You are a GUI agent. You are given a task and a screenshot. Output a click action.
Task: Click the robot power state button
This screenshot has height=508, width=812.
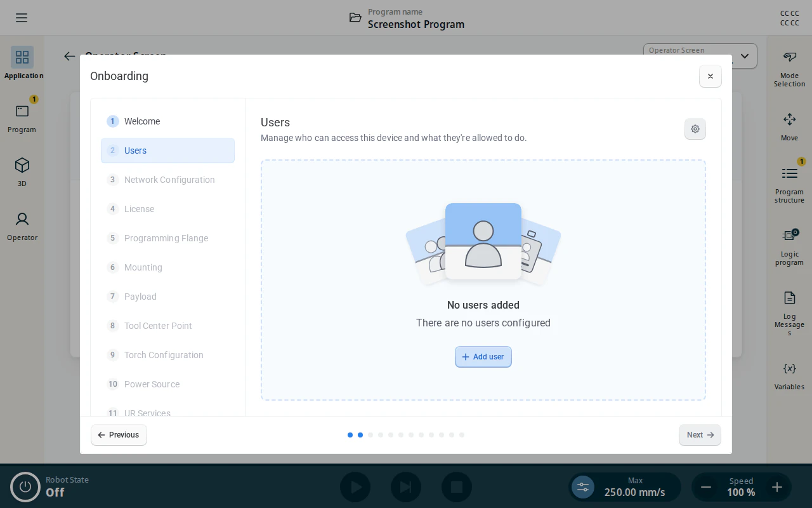[25, 487]
